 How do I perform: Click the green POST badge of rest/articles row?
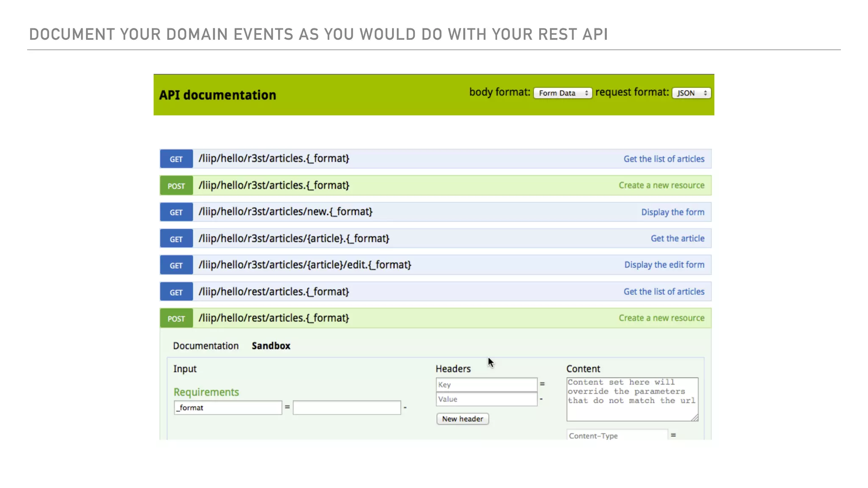pyautogui.click(x=176, y=318)
